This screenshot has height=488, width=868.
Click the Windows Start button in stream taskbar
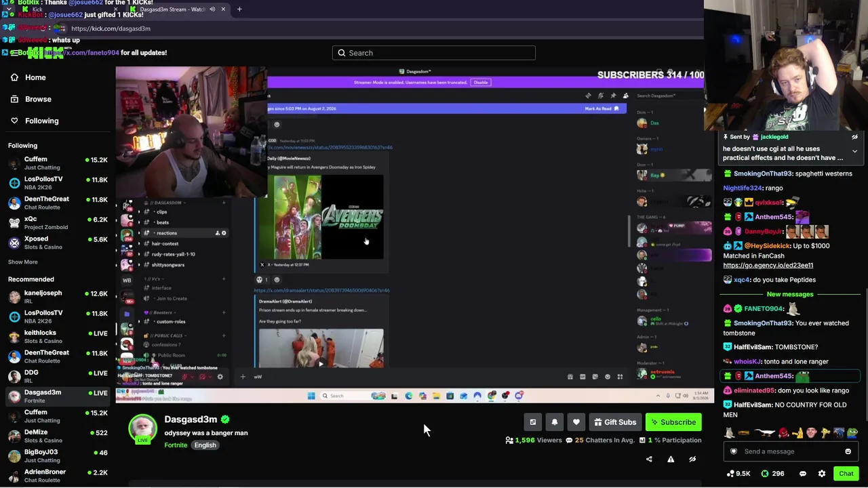pos(311,396)
